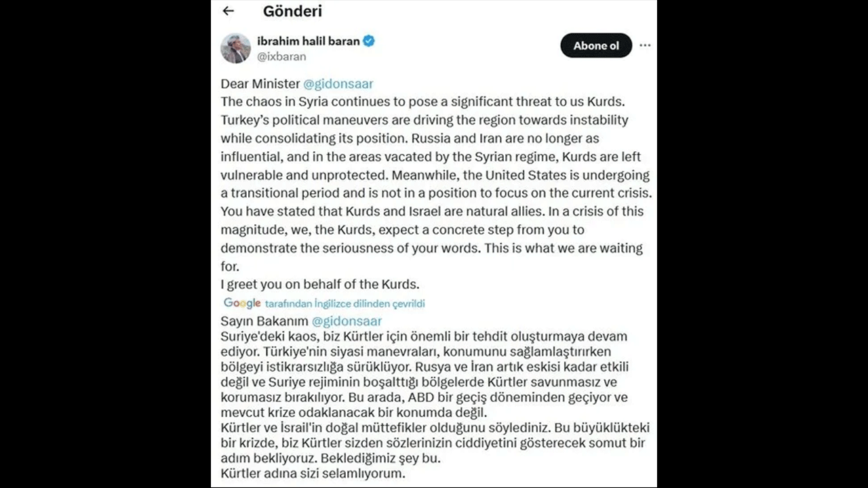
Task: Click the Abone ol subscribe control
Action: (x=595, y=45)
